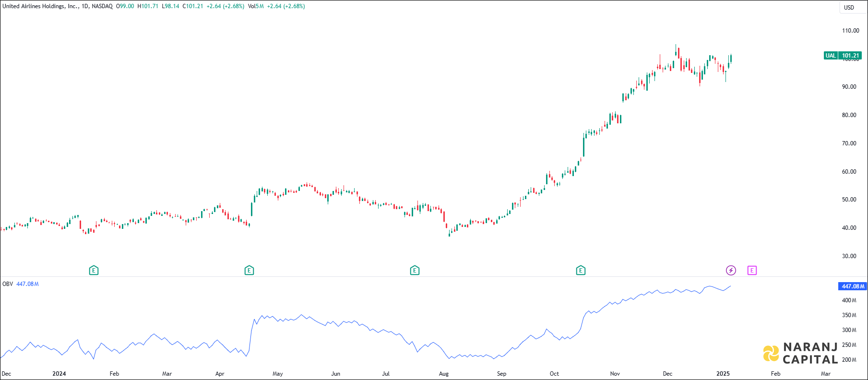Image resolution: width=868 pixels, height=380 pixels.
Task: Click the Mar label right after 2025's Feb
Action: tap(826, 374)
